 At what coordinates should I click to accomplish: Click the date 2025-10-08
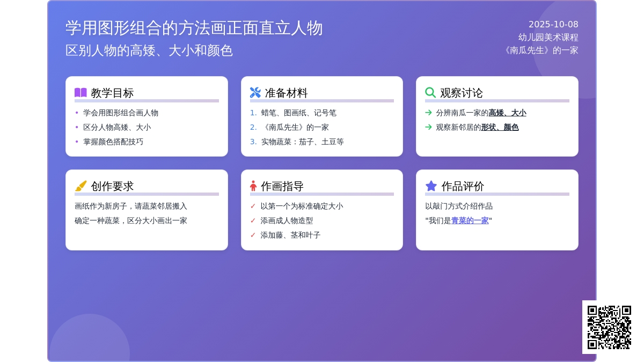pos(553,25)
